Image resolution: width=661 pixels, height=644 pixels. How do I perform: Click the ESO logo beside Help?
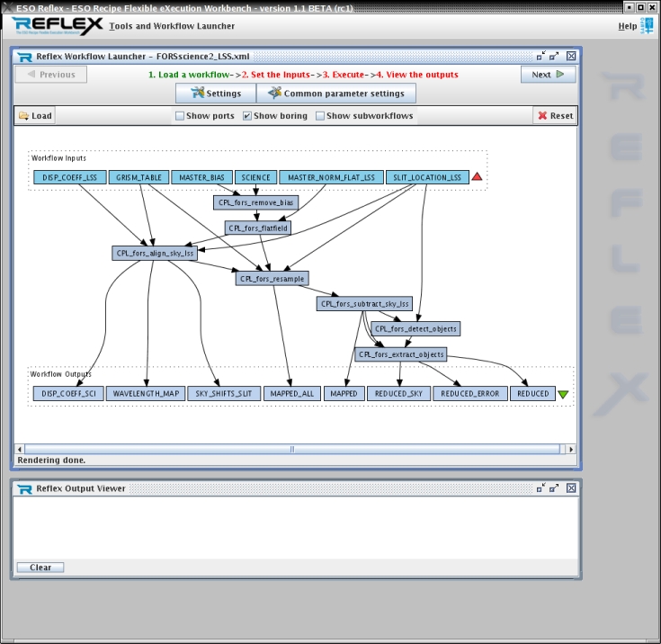point(647,26)
